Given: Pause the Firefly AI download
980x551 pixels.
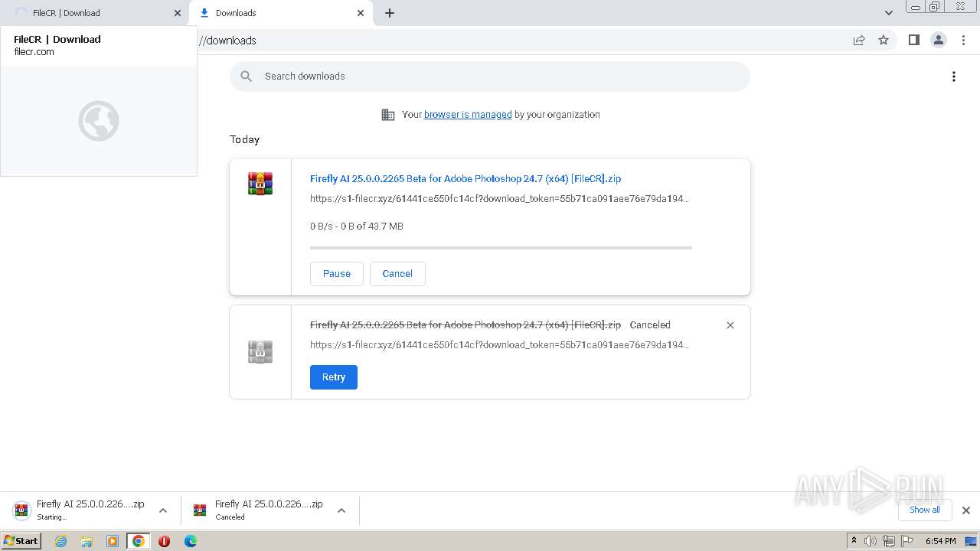Looking at the screenshot, I should [x=337, y=274].
